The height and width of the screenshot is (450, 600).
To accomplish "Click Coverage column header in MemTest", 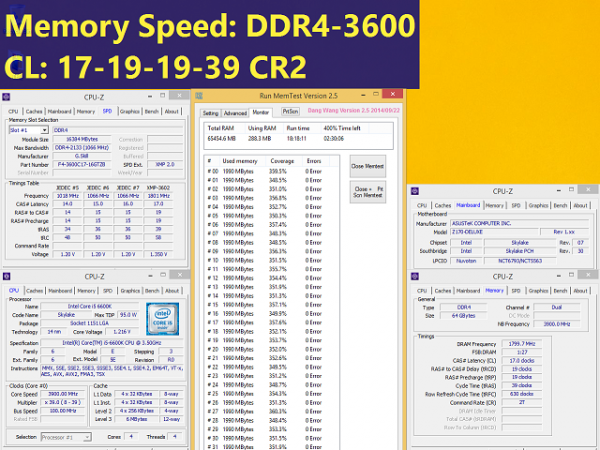I will coord(282,161).
